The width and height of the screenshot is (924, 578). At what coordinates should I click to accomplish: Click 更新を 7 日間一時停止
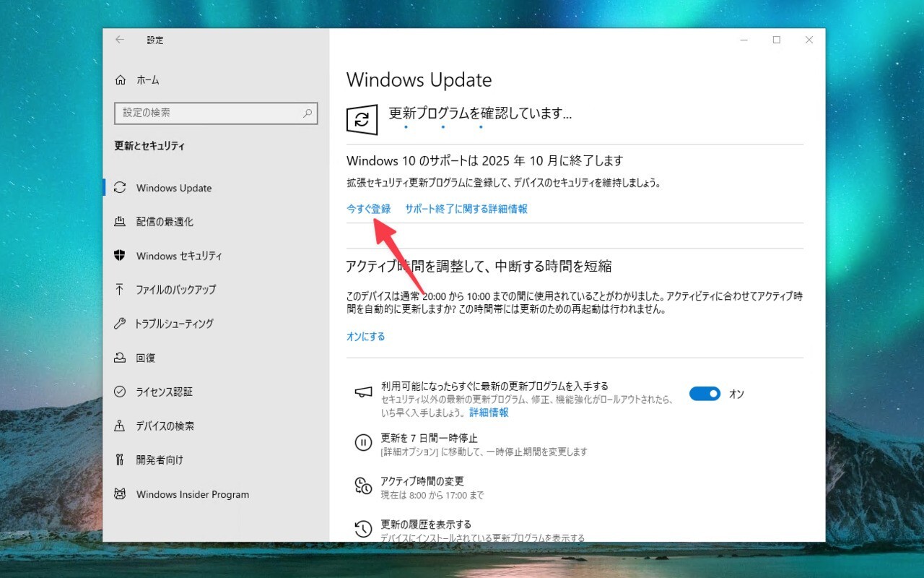click(429, 439)
